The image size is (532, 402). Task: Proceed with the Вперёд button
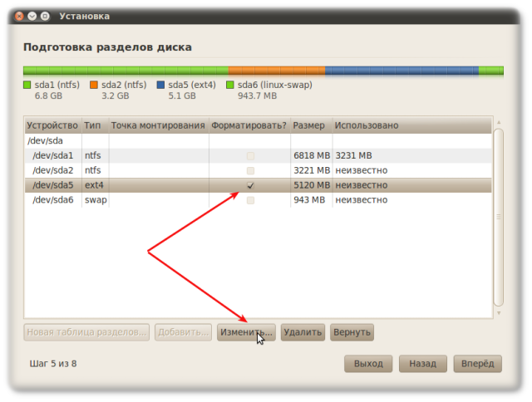[x=477, y=364]
